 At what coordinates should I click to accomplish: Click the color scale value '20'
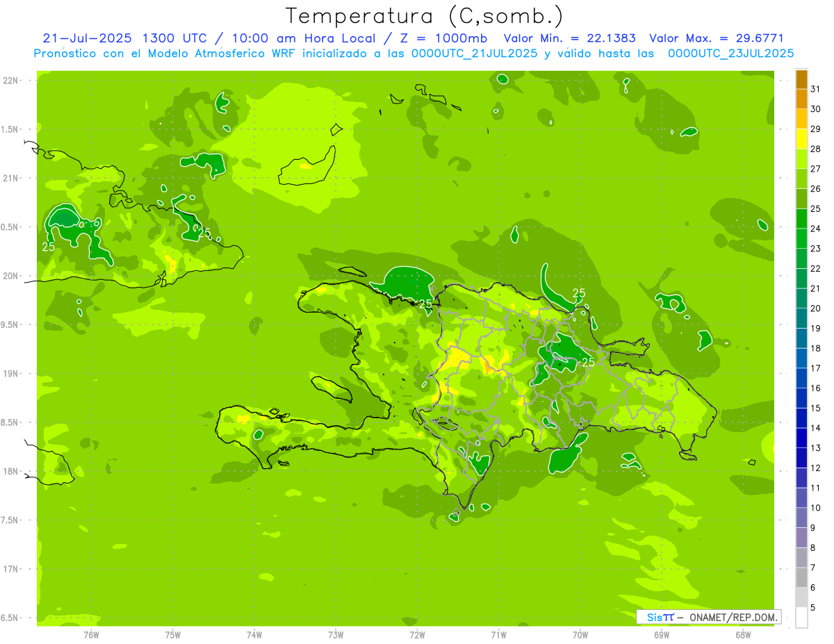(816, 308)
